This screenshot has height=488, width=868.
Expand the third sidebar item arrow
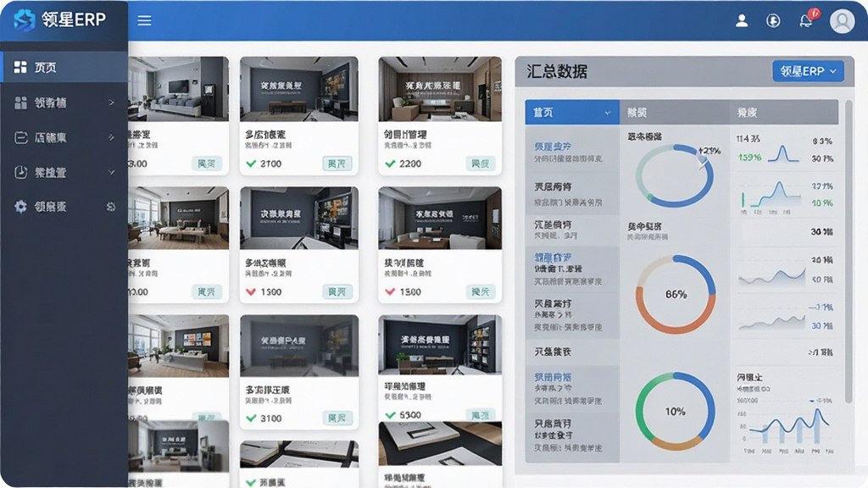coord(111,137)
